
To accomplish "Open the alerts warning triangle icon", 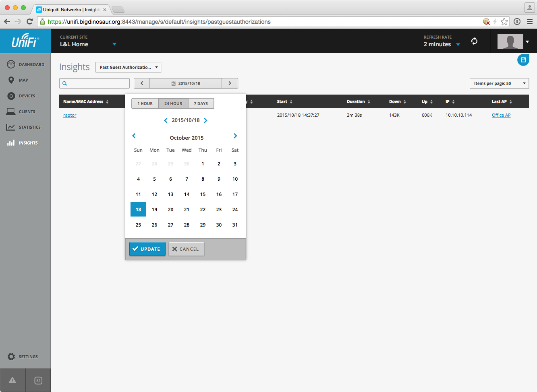I will click(x=12, y=380).
